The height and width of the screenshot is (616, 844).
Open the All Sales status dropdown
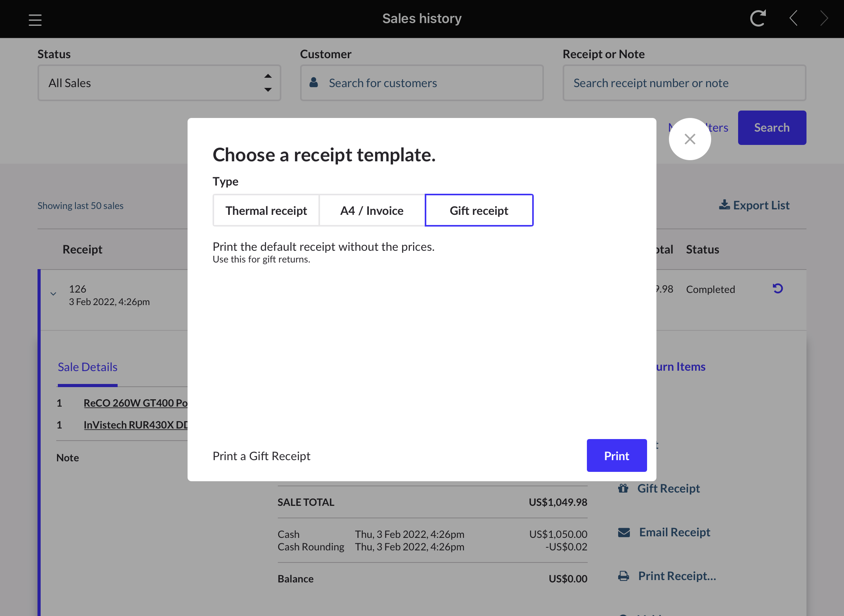pos(159,83)
